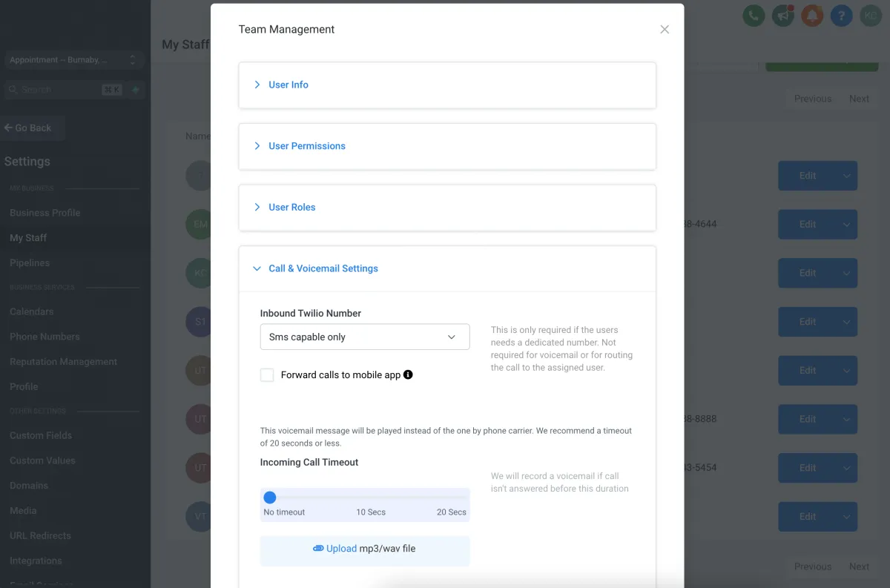890x588 pixels.
Task: Expand the User Info section
Action: [288, 85]
